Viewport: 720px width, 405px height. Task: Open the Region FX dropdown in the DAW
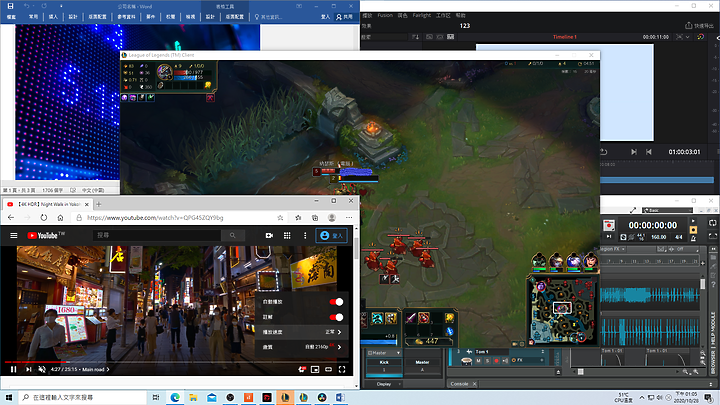(x=613, y=249)
